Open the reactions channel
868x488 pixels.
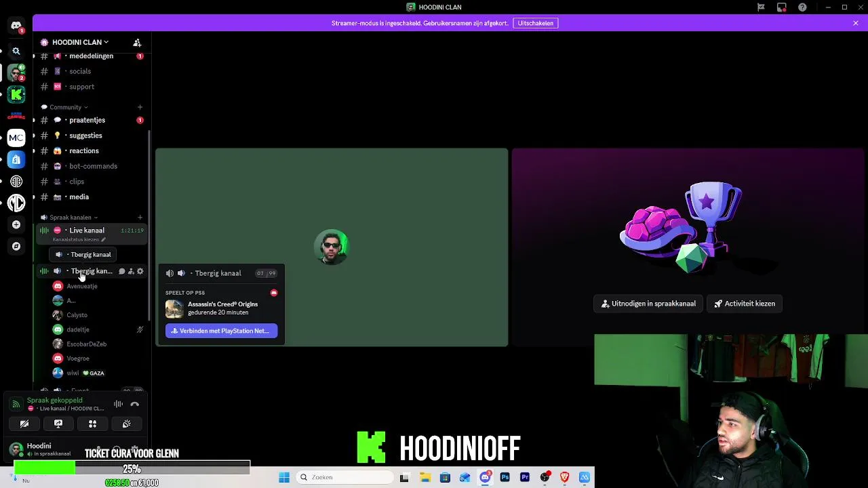pyautogui.click(x=92, y=150)
